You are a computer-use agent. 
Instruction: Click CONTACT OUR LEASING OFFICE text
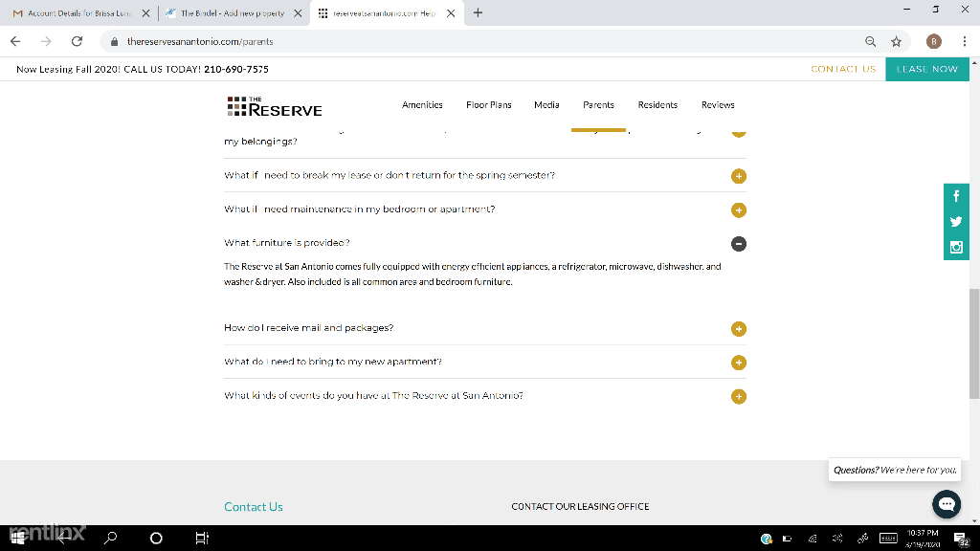click(580, 507)
